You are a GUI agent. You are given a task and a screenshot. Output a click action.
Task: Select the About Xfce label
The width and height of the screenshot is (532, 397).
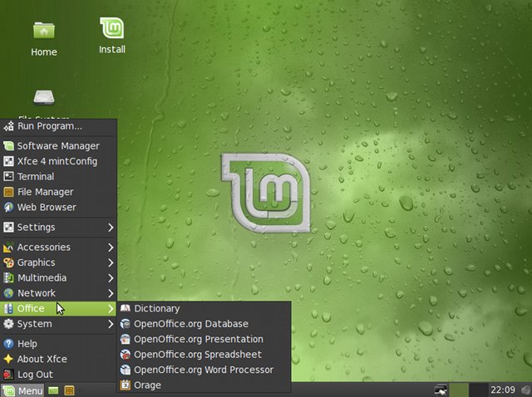[42, 359]
